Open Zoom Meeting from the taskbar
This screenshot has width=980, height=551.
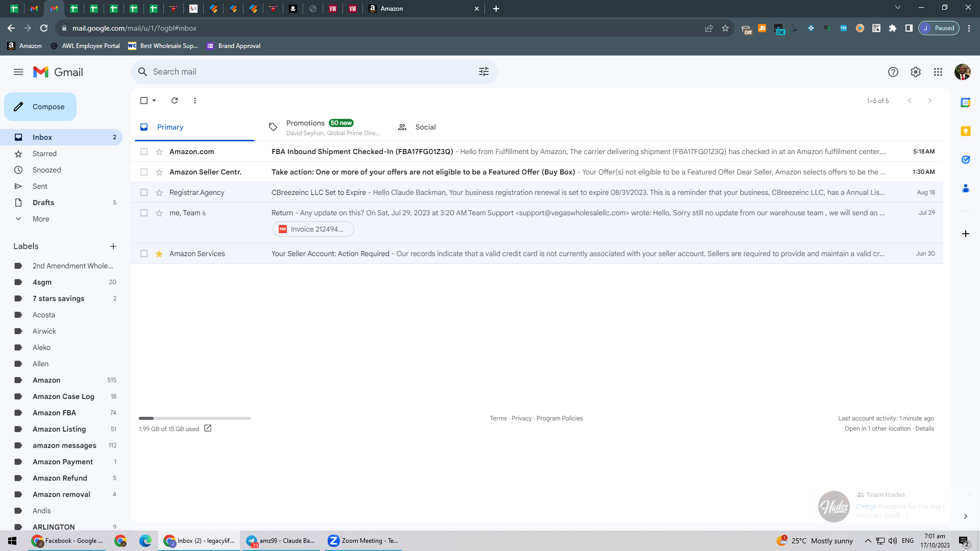point(363,541)
